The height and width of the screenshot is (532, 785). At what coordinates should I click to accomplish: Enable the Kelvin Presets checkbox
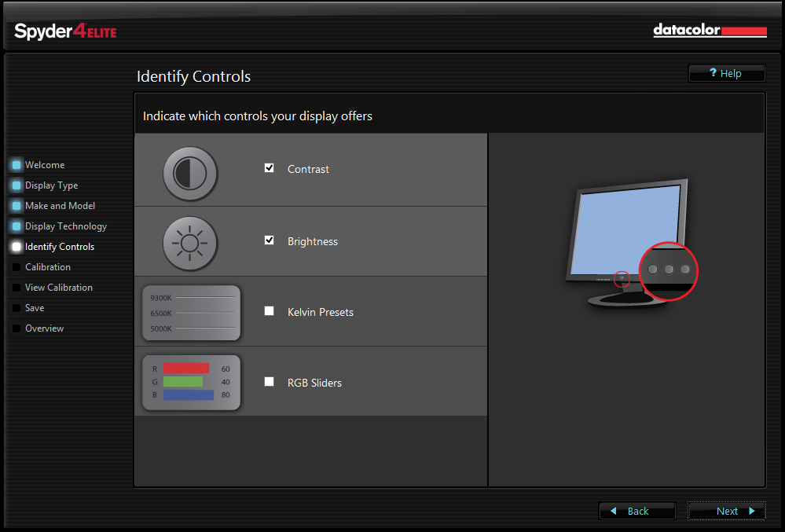tap(269, 311)
